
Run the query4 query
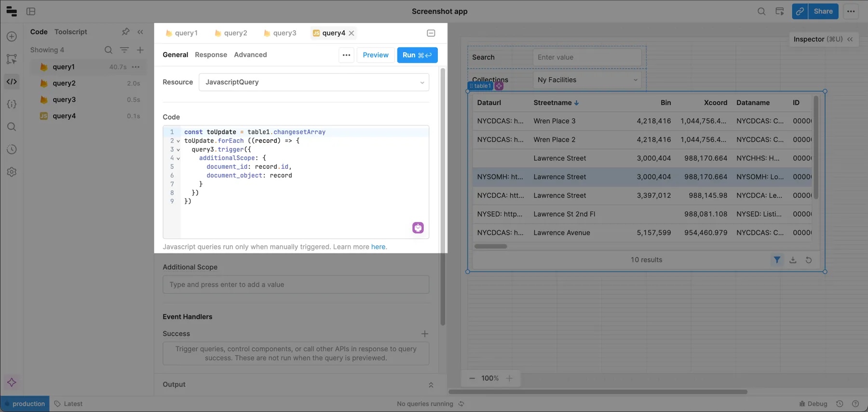click(x=417, y=55)
